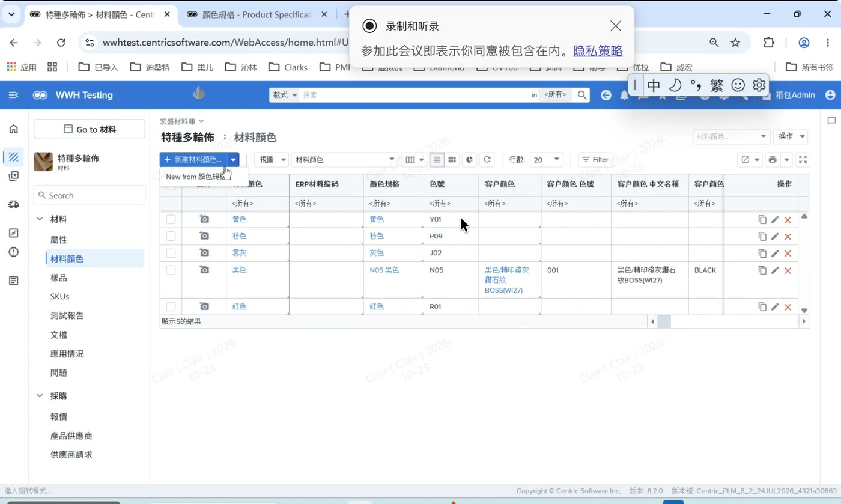Open the 新建材料顏色 split-button arrow

click(x=233, y=160)
